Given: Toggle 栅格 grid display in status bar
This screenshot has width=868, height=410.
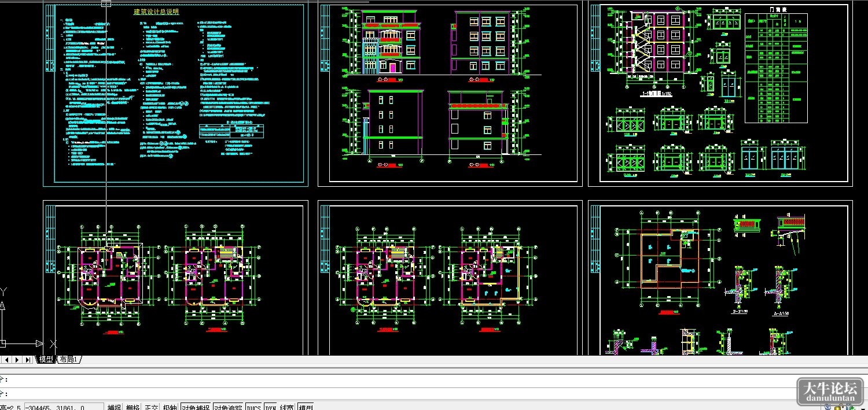Looking at the screenshot, I should point(133,407).
